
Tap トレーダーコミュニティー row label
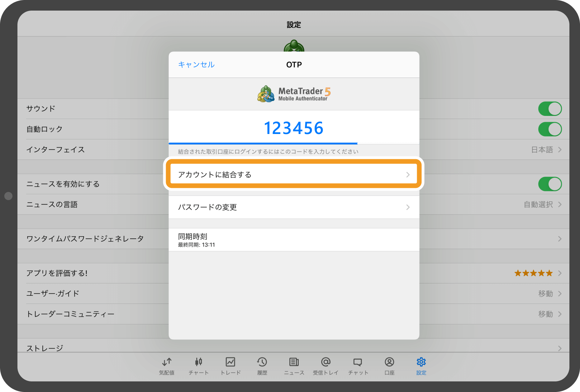70,314
